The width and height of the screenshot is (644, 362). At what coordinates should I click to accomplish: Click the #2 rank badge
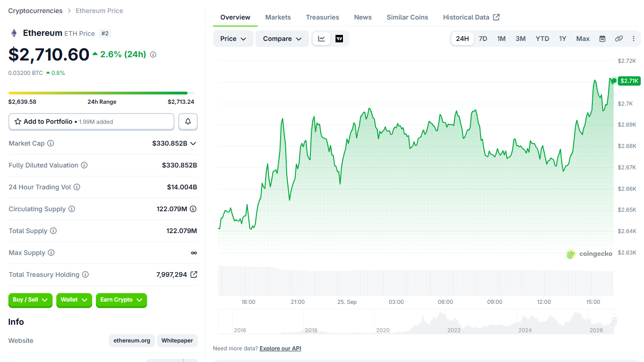click(105, 34)
